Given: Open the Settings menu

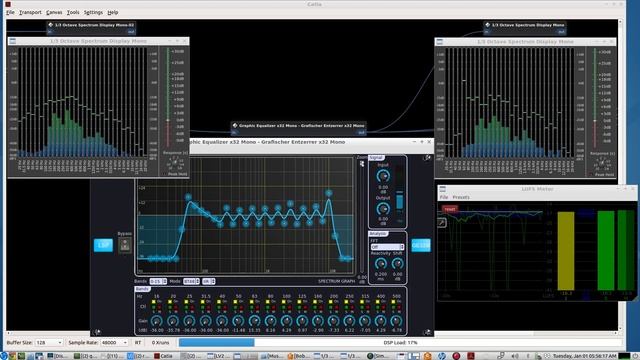Looking at the screenshot, I should (93, 12).
